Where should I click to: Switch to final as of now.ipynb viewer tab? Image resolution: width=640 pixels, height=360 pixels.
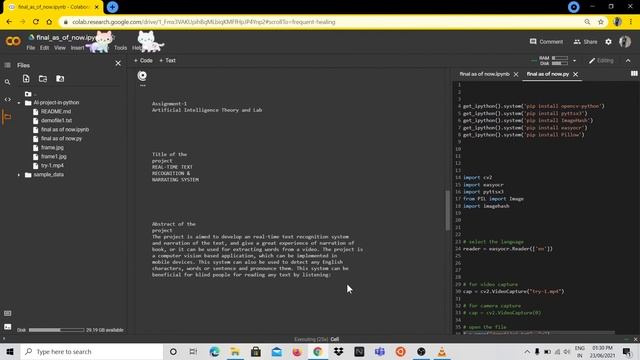click(484, 74)
